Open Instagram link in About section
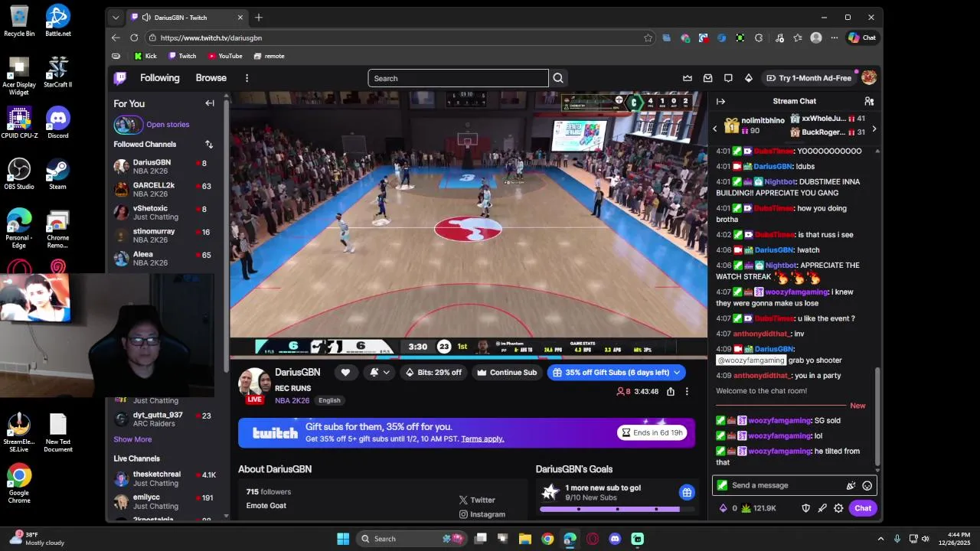 (x=482, y=514)
